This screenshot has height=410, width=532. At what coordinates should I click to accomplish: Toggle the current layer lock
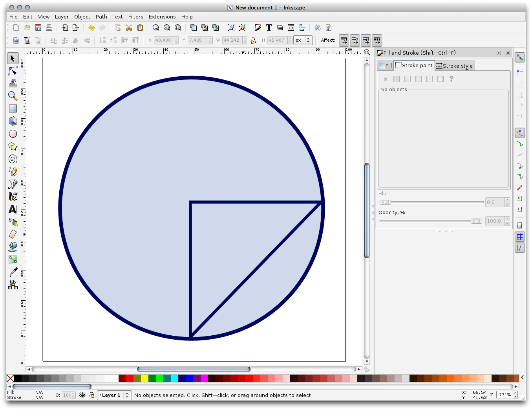pos(91,395)
